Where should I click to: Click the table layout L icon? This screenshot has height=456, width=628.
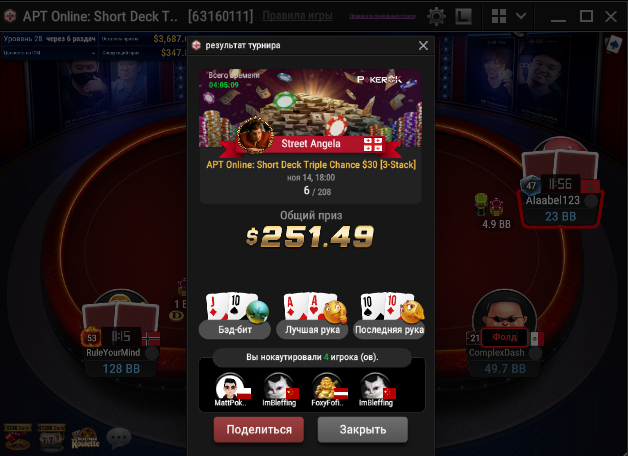[x=463, y=16]
